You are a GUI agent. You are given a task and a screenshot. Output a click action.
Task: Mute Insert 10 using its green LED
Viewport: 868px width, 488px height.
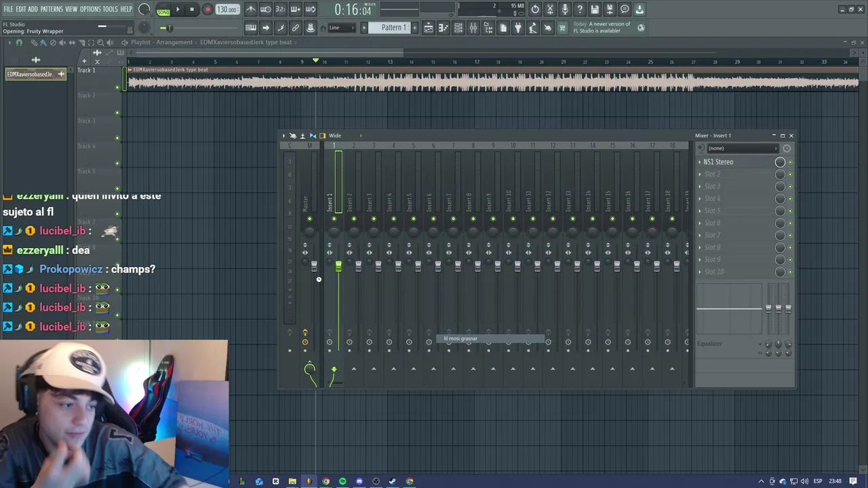pos(513,219)
